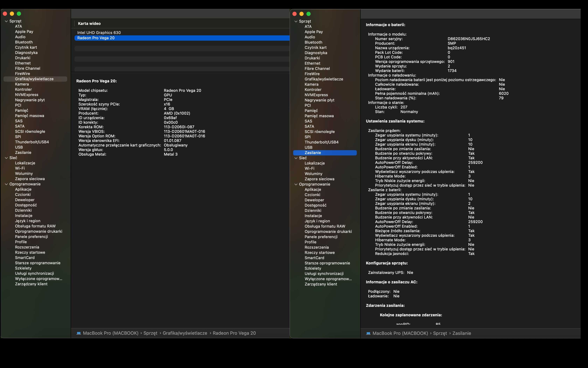Click MacBook Pro laptop icon in right path bar

point(368,333)
